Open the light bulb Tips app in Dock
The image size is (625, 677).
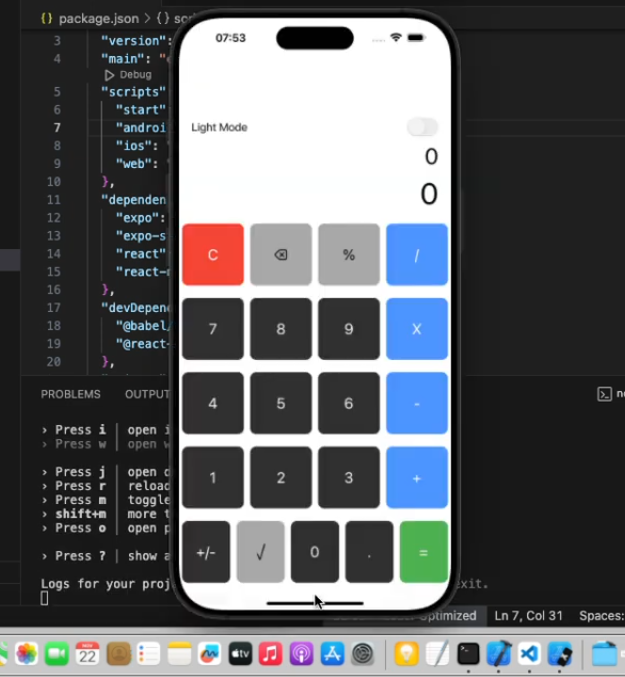406,653
